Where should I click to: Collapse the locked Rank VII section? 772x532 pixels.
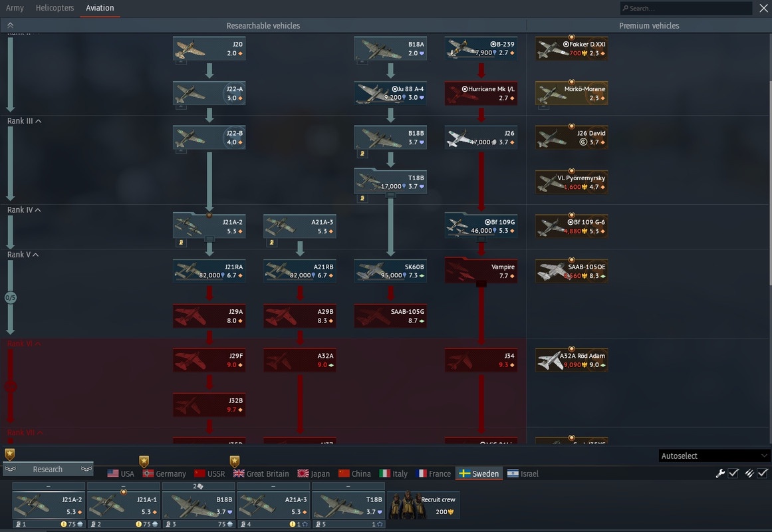coord(25,432)
